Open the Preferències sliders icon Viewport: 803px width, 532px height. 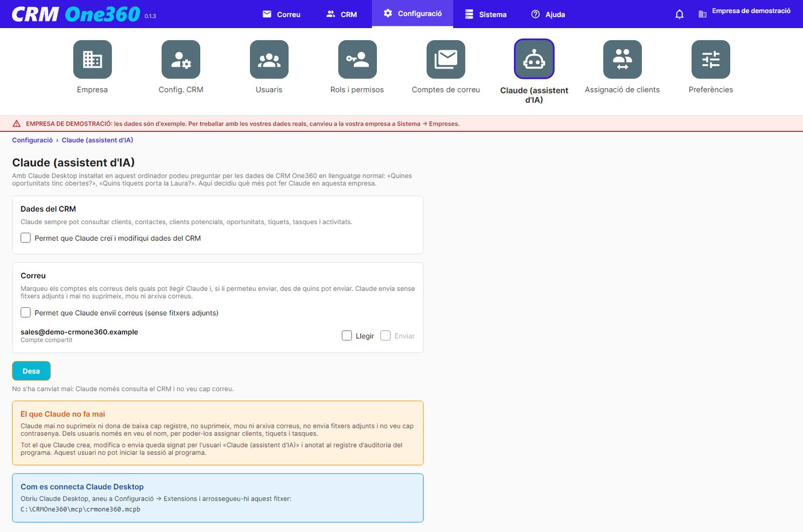[x=711, y=60]
